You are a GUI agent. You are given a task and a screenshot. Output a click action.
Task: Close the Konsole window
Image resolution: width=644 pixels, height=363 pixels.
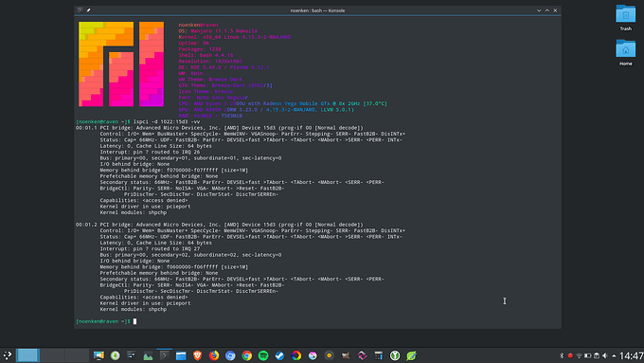click(x=555, y=10)
